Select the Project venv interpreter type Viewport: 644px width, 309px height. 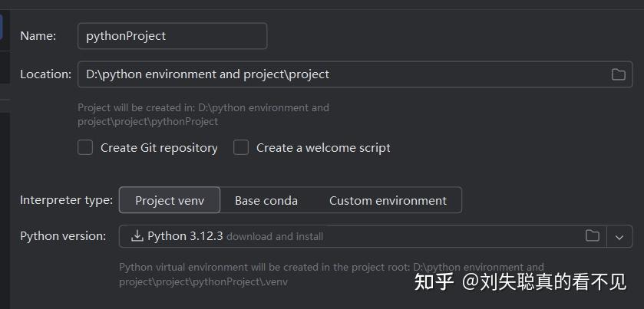coord(170,200)
